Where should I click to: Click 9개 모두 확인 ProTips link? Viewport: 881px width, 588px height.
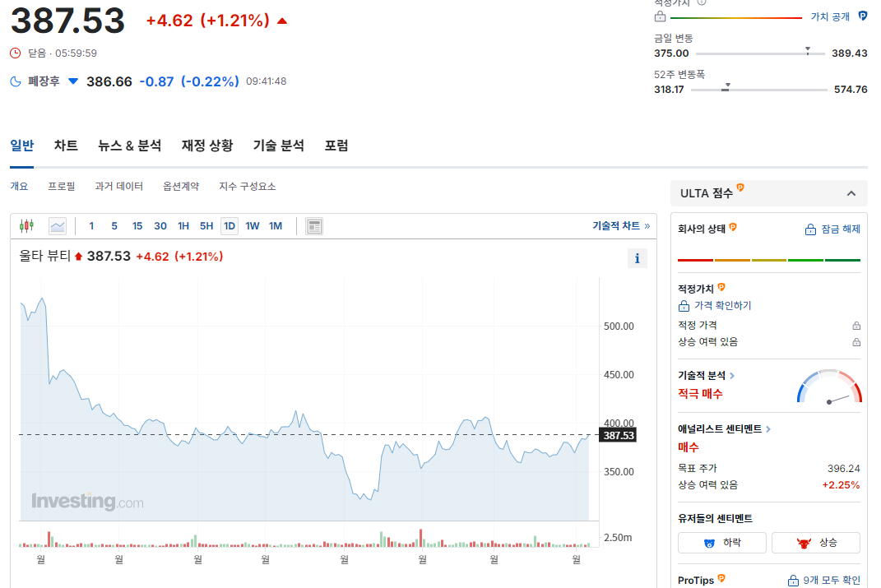pos(832,580)
